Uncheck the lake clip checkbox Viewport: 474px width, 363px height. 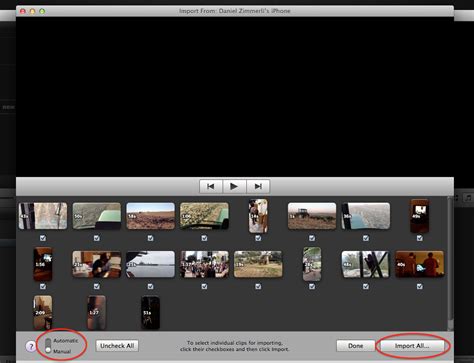pyautogui.click(x=151, y=286)
